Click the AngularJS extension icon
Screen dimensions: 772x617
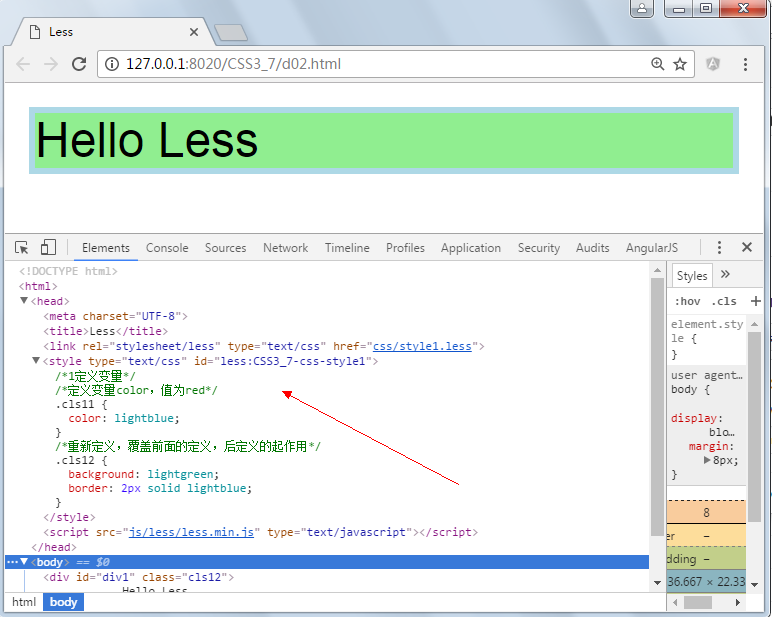click(713, 64)
